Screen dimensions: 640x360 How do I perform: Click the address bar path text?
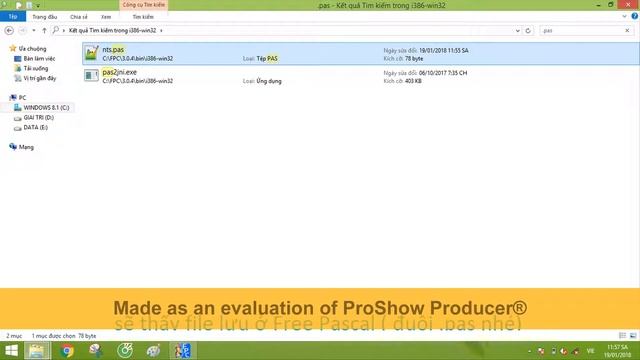click(112, 31)
